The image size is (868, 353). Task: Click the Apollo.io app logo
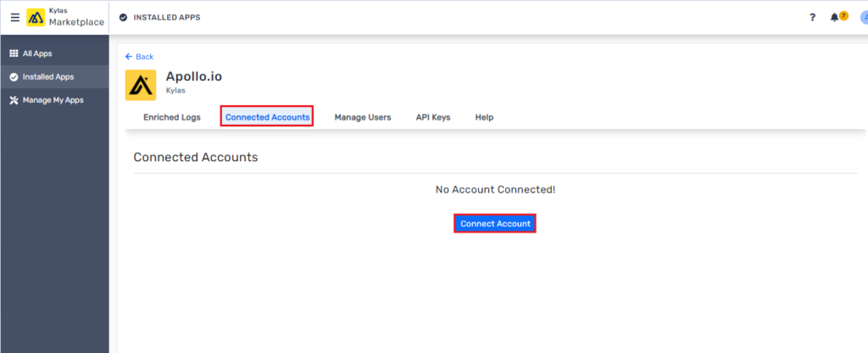(x=141, y=85)
